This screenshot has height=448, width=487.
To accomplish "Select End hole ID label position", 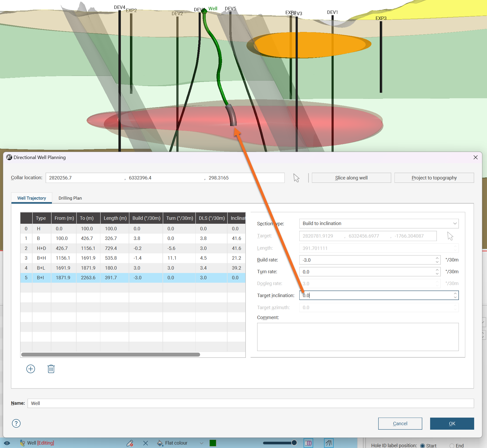I will click(x=452, y=446).
